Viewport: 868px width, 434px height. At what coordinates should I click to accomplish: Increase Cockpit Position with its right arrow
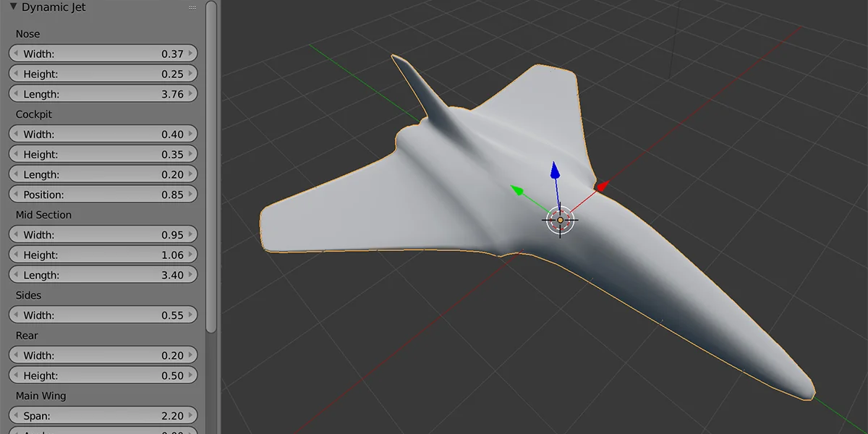[x=190, y=194]
